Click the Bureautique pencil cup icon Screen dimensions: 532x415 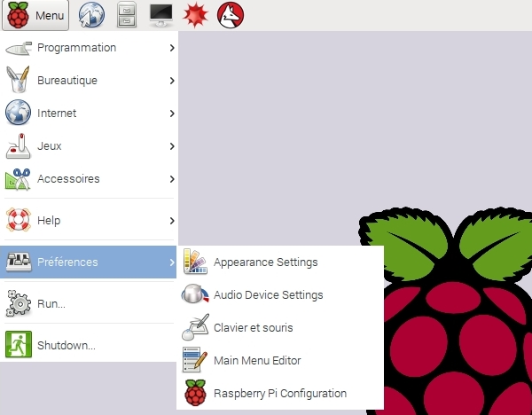tap(18, 80)
